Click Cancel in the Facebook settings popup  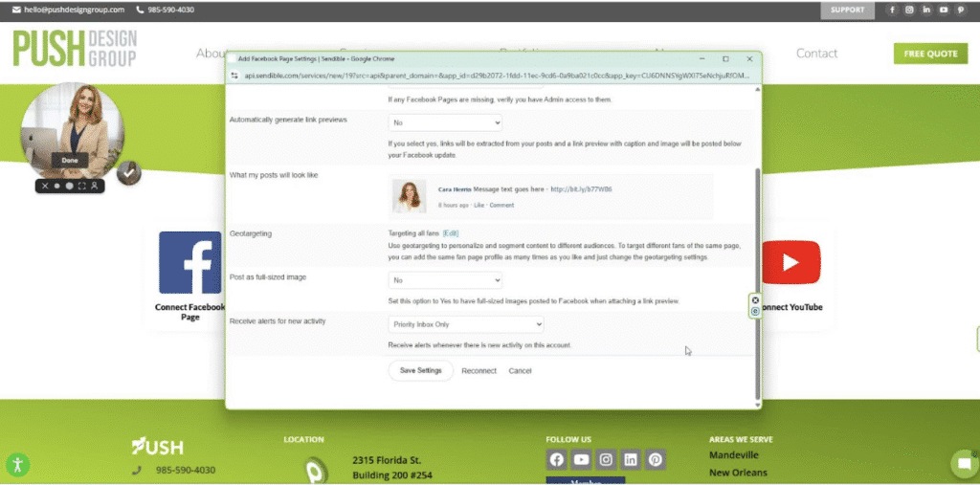tap(520, 370)
